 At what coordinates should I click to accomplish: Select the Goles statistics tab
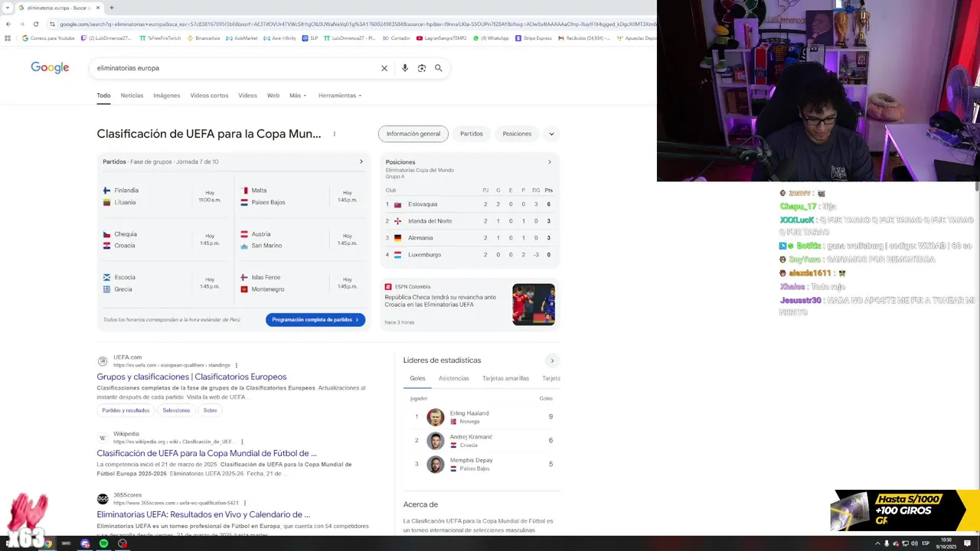point(417,378)
